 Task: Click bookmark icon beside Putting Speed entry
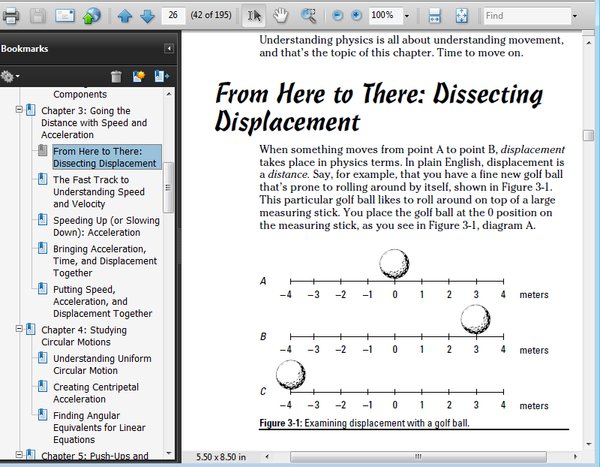click(43, 288)
